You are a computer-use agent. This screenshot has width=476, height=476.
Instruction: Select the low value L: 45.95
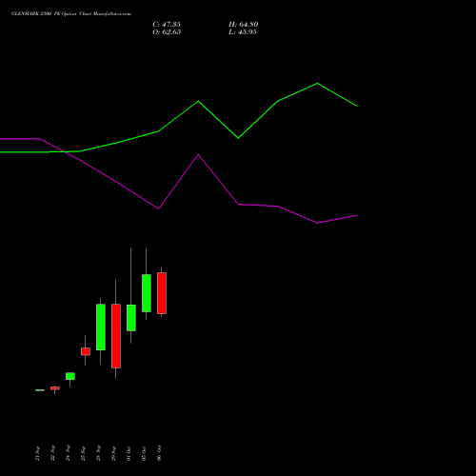(243, 32)
